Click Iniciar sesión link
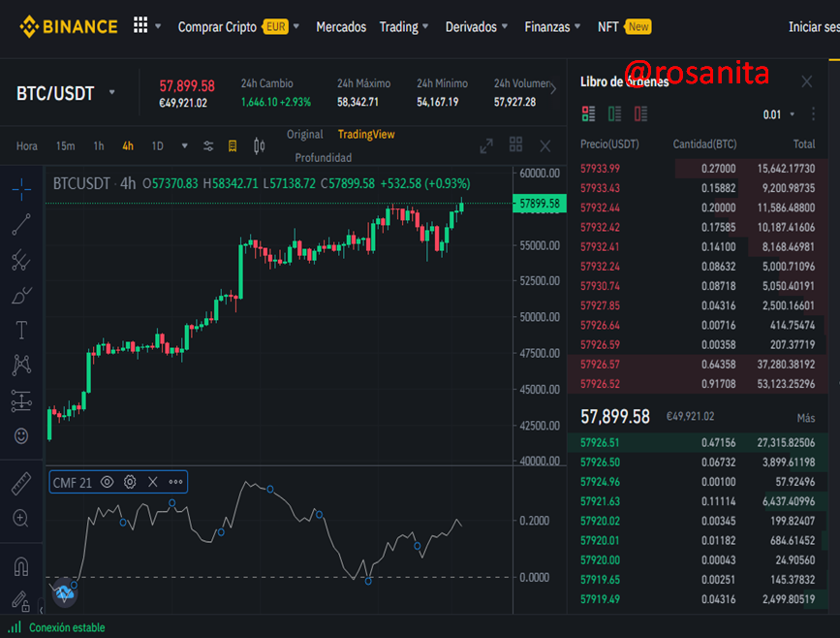840x638 pixels. [x=814, y=27]
